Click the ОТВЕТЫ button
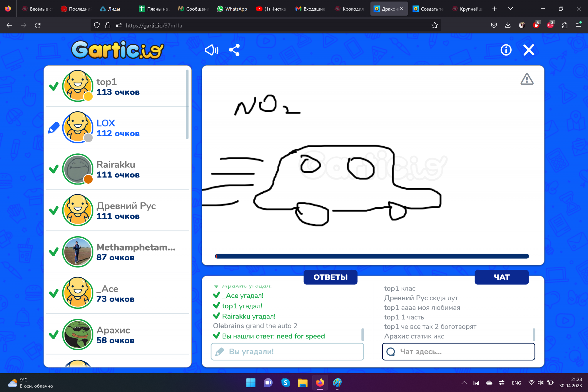This screenshot has width=588, height=392. pos(330,277)
